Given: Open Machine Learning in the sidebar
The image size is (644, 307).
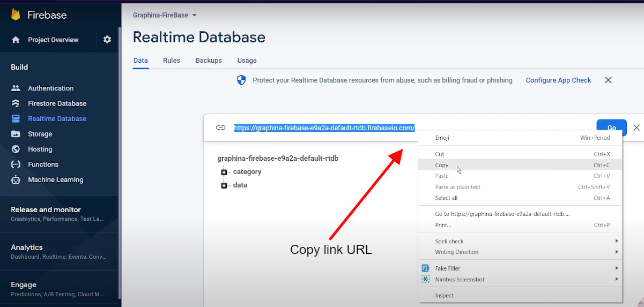Looking at the screenshot, I should tap(56, 179).
